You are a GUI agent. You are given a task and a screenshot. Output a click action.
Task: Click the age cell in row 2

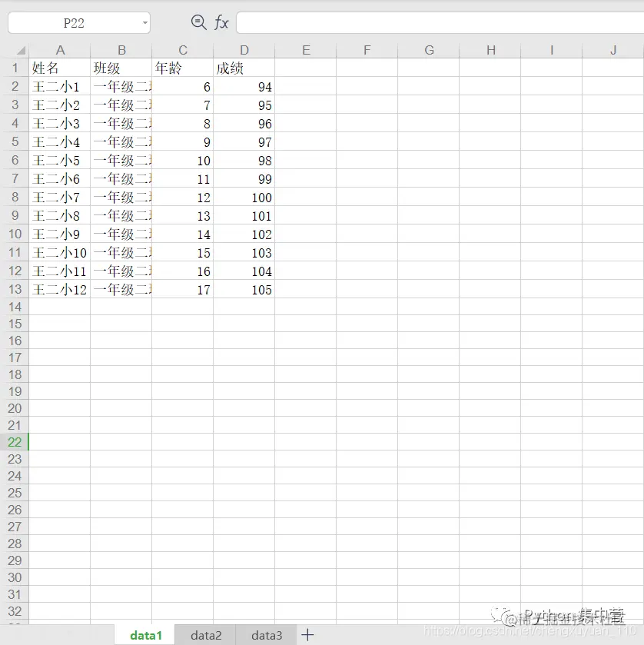point(183,86)
